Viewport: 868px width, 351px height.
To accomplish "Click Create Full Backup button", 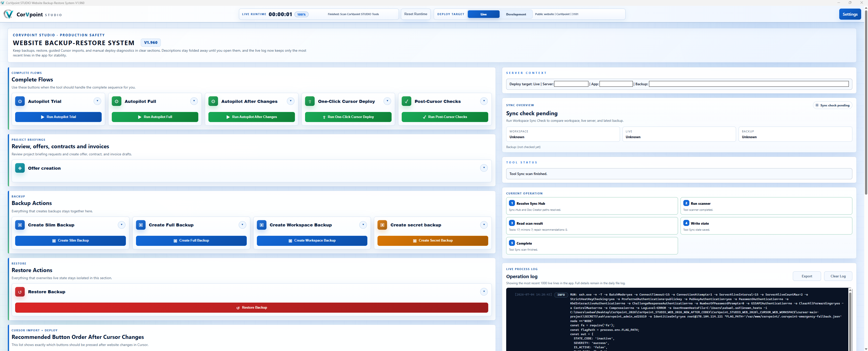I will pos(192,241).
